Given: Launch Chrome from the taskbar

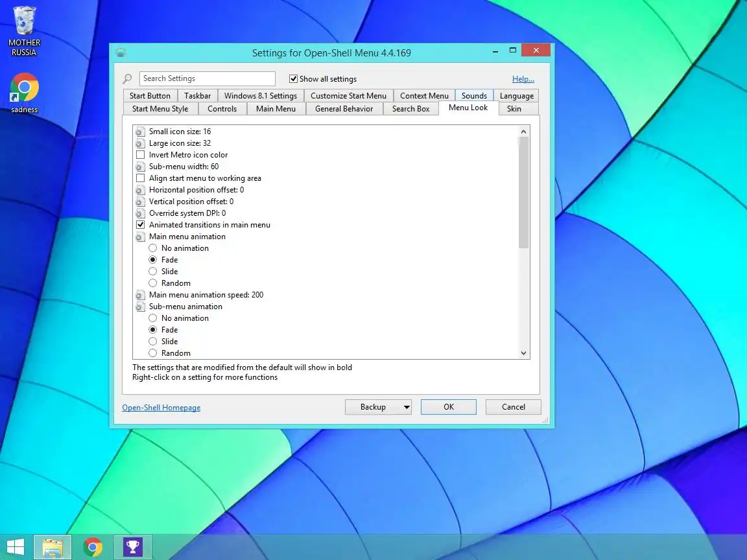Looking at the screenshot, I should click(93, 546).
